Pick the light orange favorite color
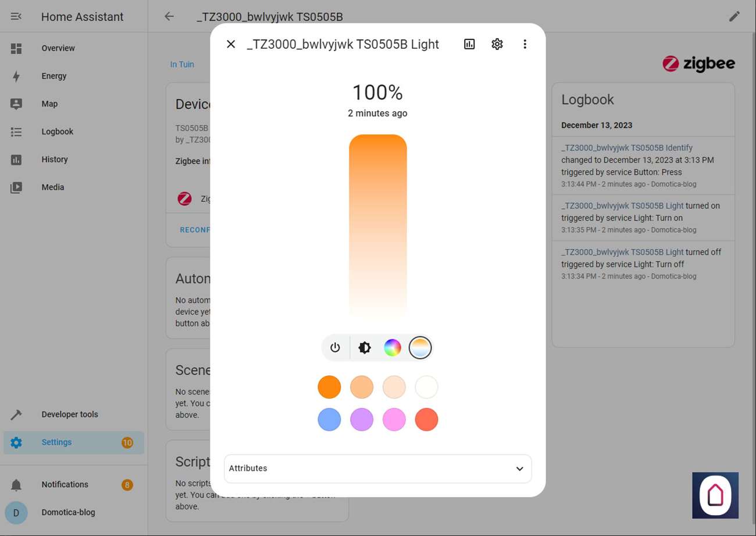This screenshot has width=756, height=536. tap(362, 387)
